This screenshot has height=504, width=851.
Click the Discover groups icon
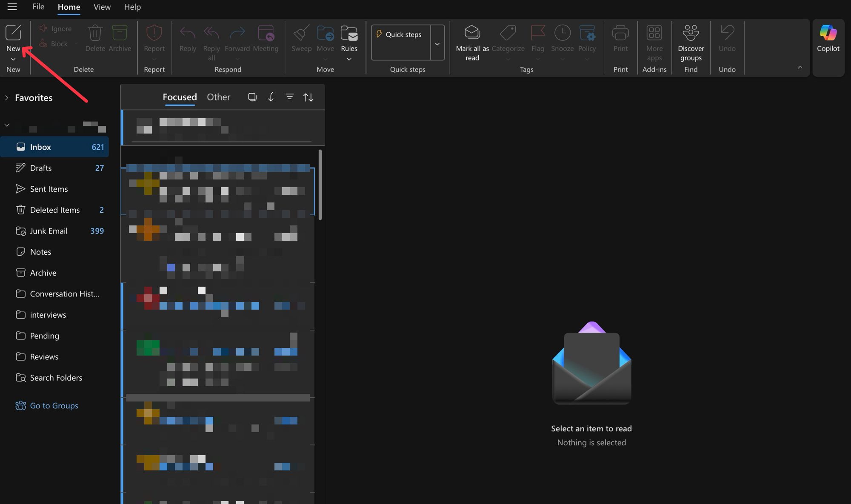pyautogui.click(x=691, y=32)
